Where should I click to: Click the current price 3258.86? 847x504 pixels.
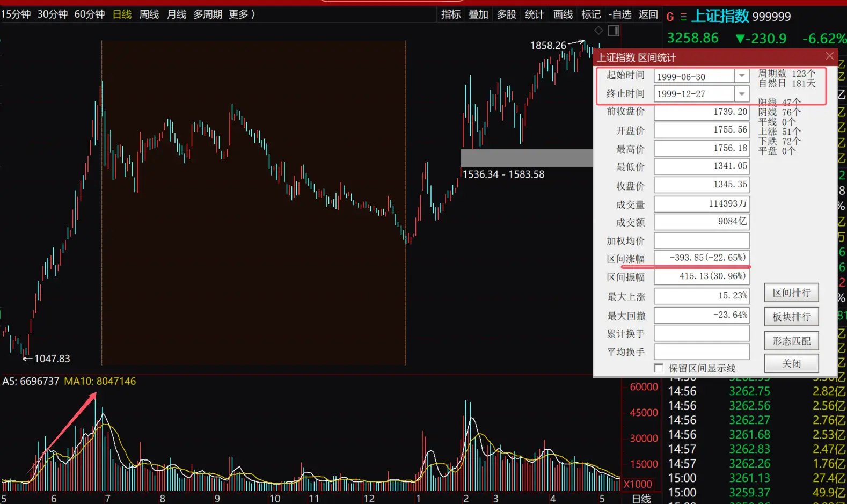tap(692, 38)
